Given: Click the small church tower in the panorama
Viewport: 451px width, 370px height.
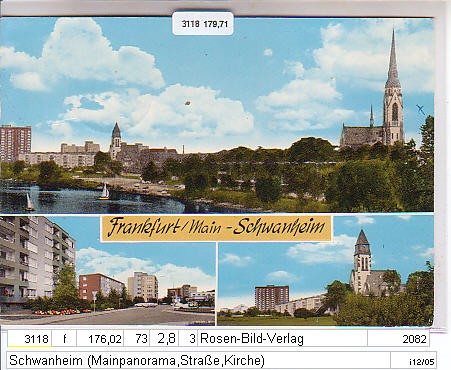Looking at the screenshot, I should coord(116,140).
